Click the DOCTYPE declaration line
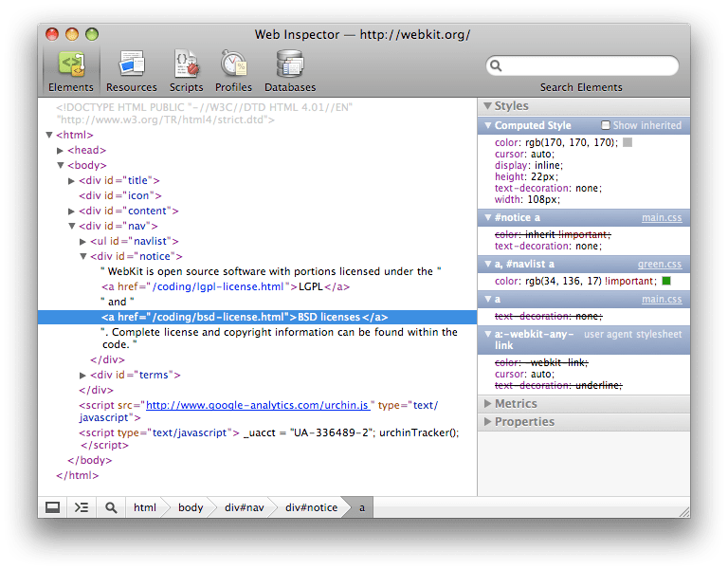Viewport: 728px width, 570px height. click(x=205, y=114)
